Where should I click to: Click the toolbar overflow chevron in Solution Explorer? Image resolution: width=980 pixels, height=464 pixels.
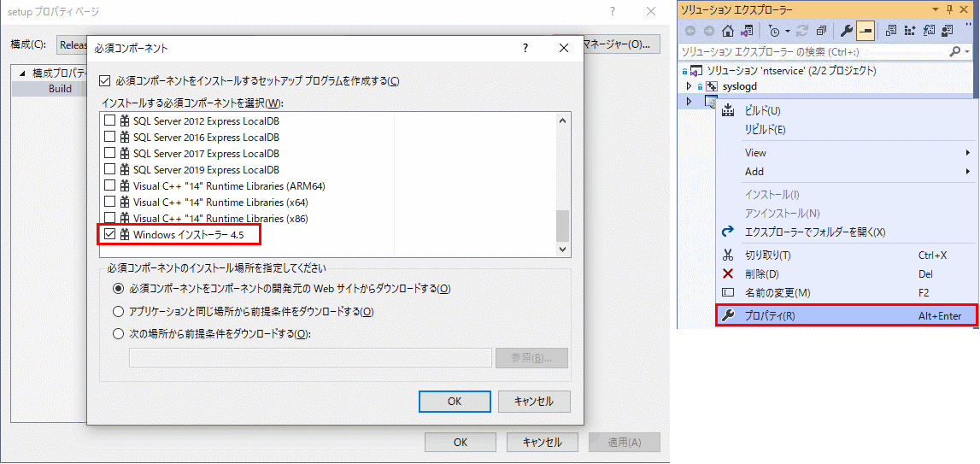click(970, 26)
